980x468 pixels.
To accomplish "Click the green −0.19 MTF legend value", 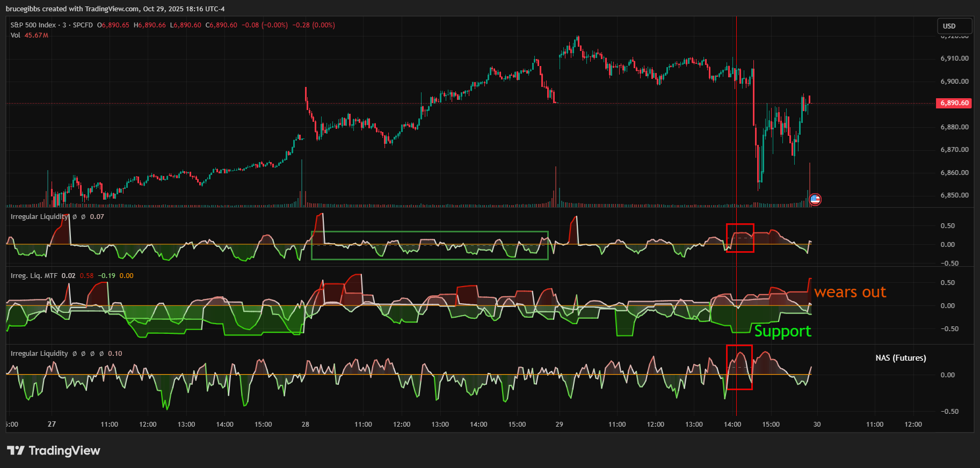I will (x=106, y=276).
